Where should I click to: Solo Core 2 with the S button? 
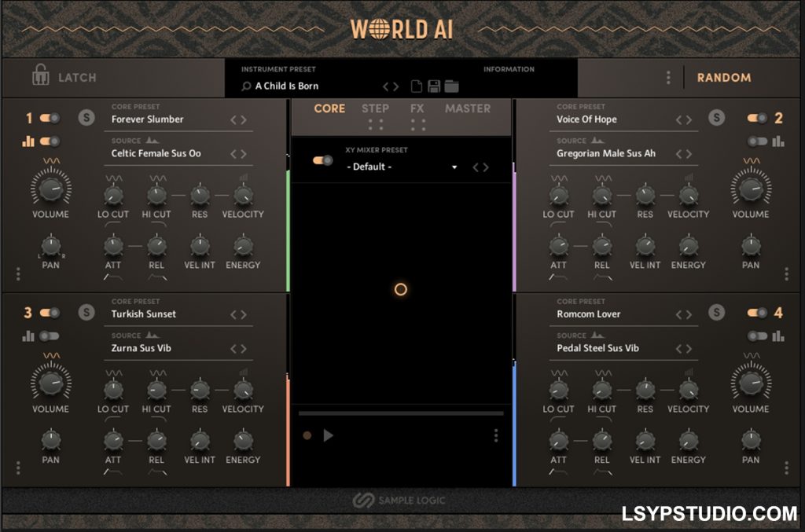717,118
